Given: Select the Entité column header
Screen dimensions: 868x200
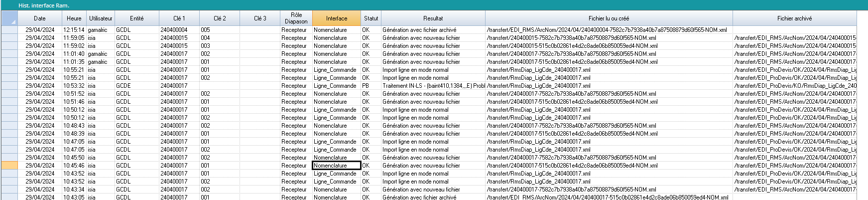Looking at the screenshot, I should click(x=136, y=18).
